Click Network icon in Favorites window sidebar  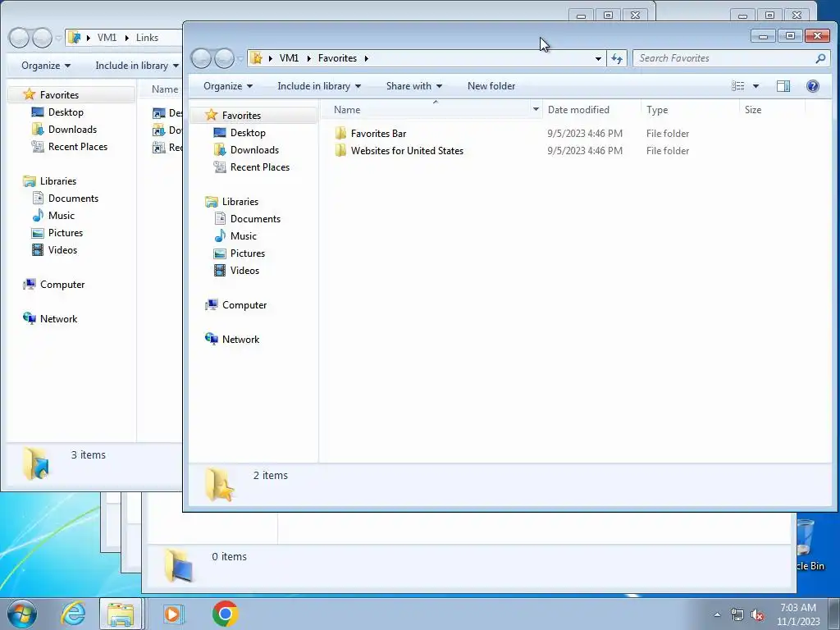click(212, 339)
